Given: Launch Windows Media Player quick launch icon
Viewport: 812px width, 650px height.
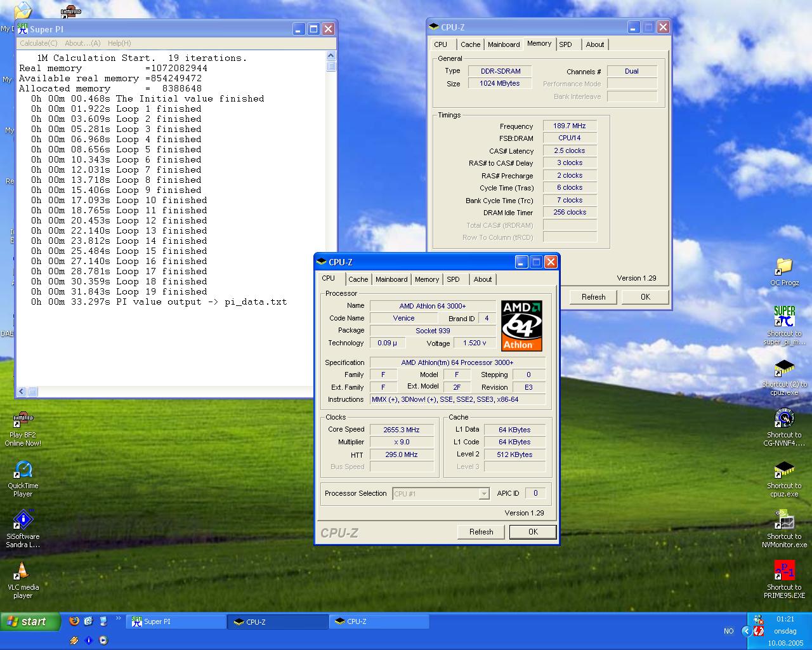Looking at the screenshot, I should 103,640.
